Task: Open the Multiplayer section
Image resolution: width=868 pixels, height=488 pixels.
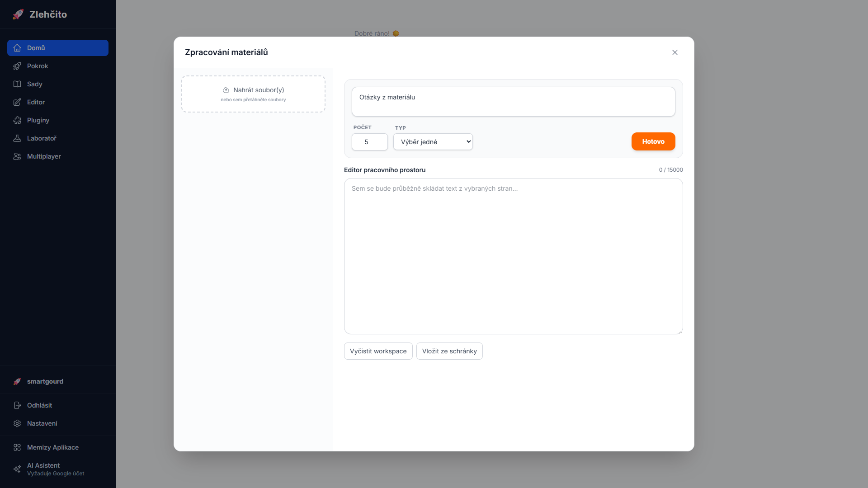Action: click(58, 156)
